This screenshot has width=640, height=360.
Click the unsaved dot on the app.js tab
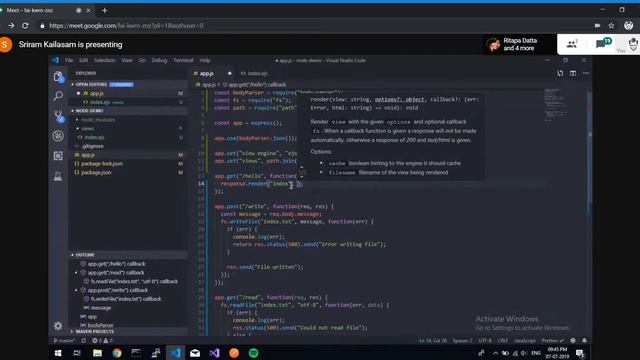pyautogui.click(x=229, y=73)
